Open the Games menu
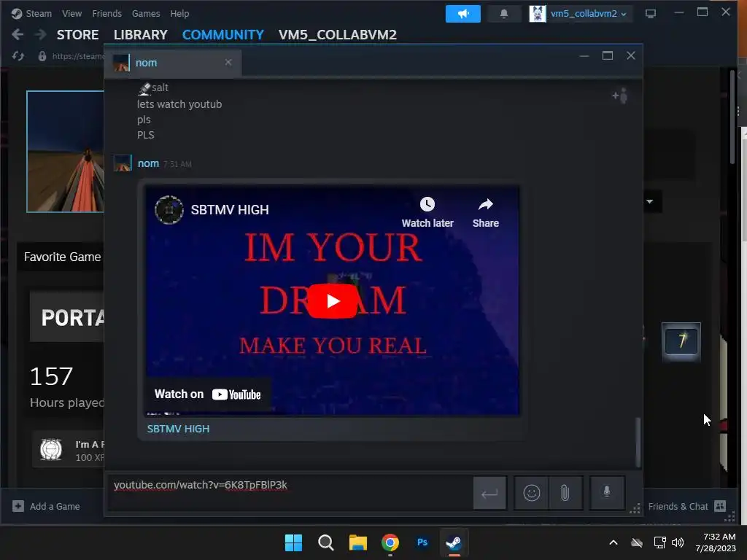Viewport: 747px width, 560px height. point(146,14)
